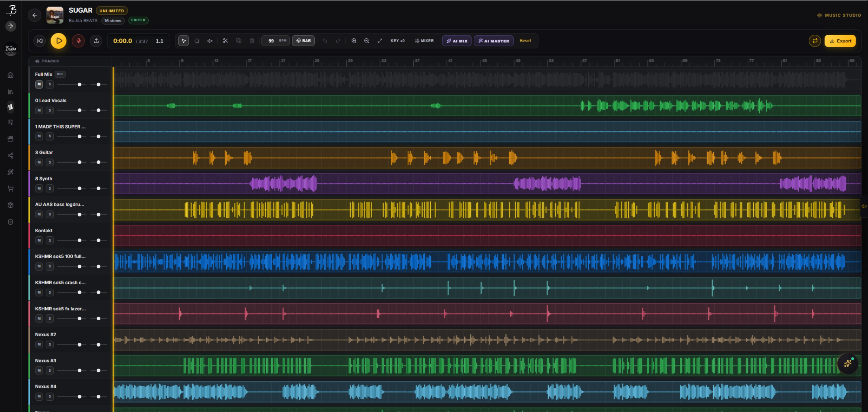Click the AI MASTER button
Screen dimensions: 868x412
tap(493, 41)
